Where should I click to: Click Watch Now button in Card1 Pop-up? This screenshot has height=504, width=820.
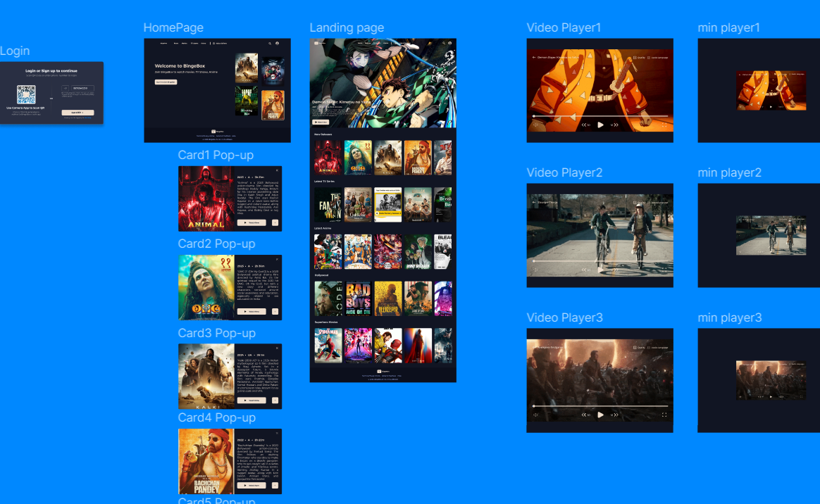tap(251, 222)
